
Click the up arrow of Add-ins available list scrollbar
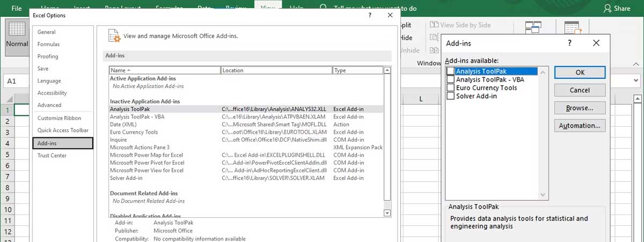coord(543,71)
